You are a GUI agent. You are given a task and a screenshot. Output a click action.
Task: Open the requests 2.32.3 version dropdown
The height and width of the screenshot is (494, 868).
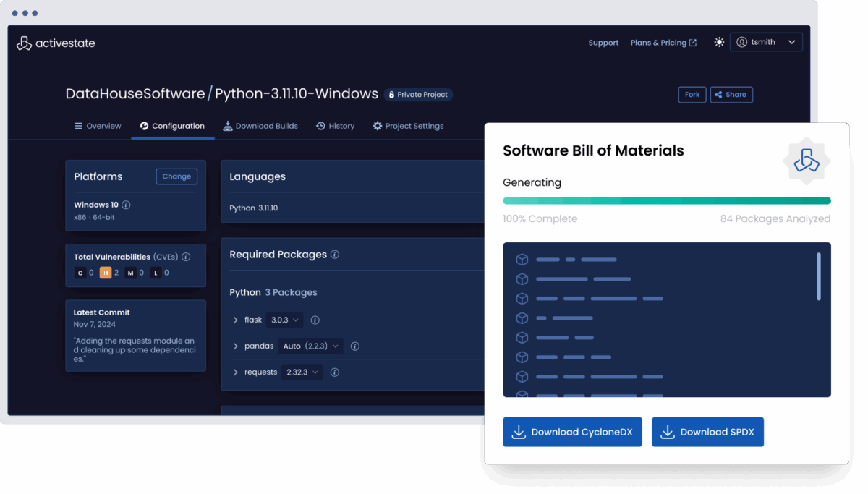(302, 372)
